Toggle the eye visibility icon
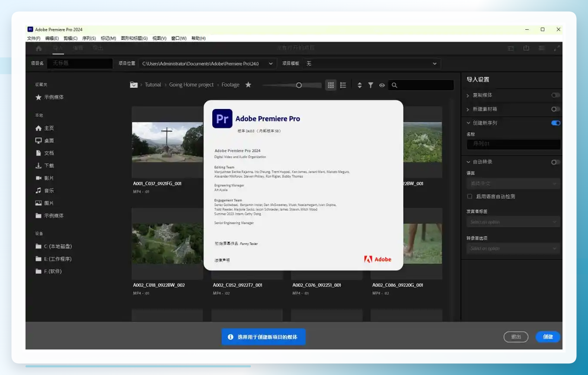The image size is (588, 375). pos(382,85)
